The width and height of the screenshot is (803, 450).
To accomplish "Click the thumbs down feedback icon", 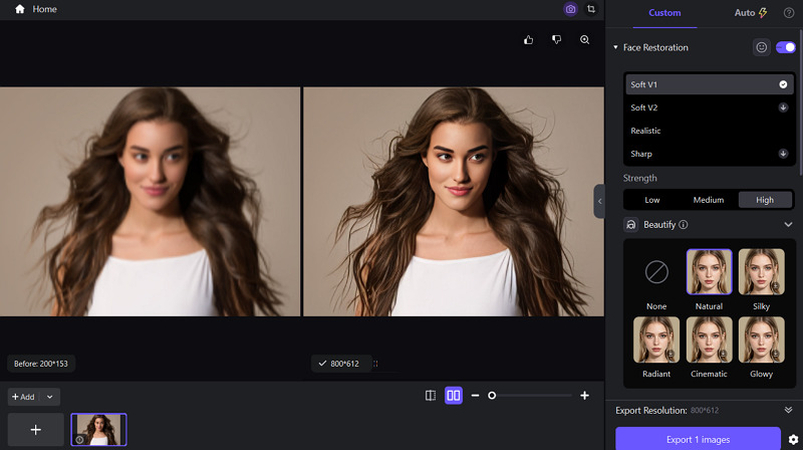I will [x=557, y=40].
